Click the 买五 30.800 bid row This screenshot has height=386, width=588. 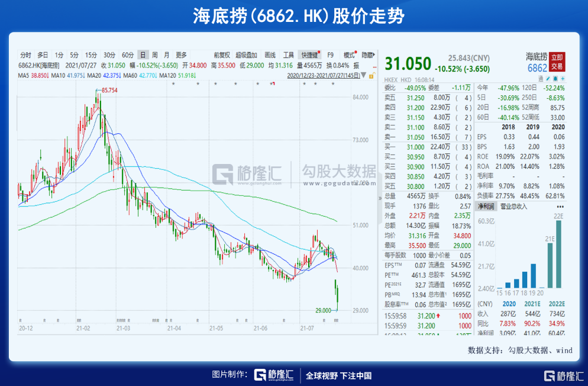pos(428,186)
